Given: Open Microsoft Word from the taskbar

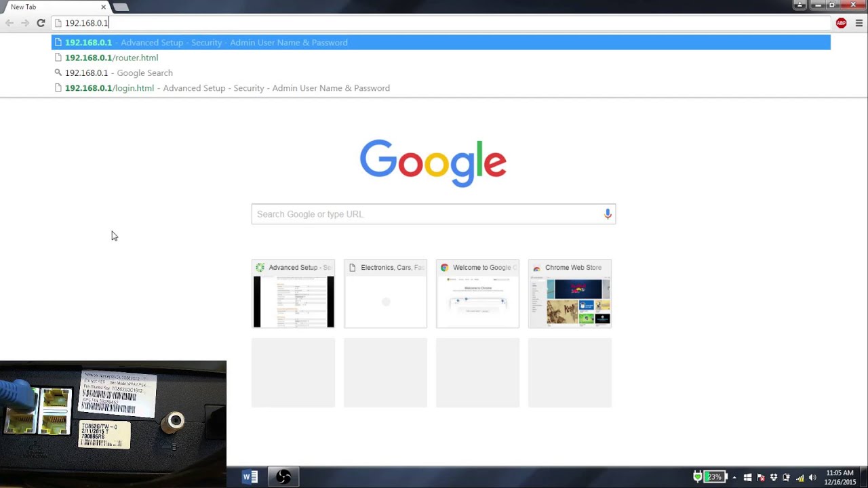Looking at the screenshot, I should click(x=250, y=477).
